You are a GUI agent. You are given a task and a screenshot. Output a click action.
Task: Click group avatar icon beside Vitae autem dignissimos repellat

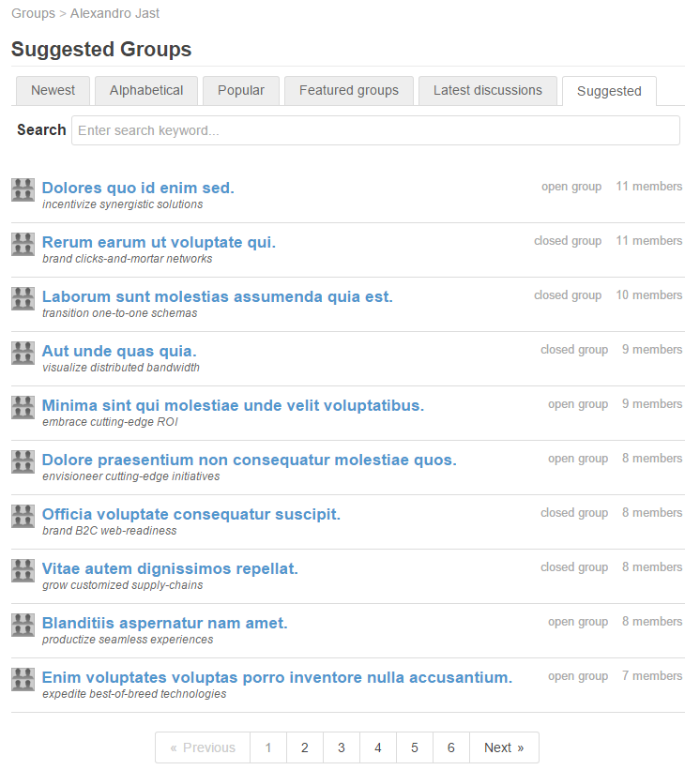(x=23, y=571)
